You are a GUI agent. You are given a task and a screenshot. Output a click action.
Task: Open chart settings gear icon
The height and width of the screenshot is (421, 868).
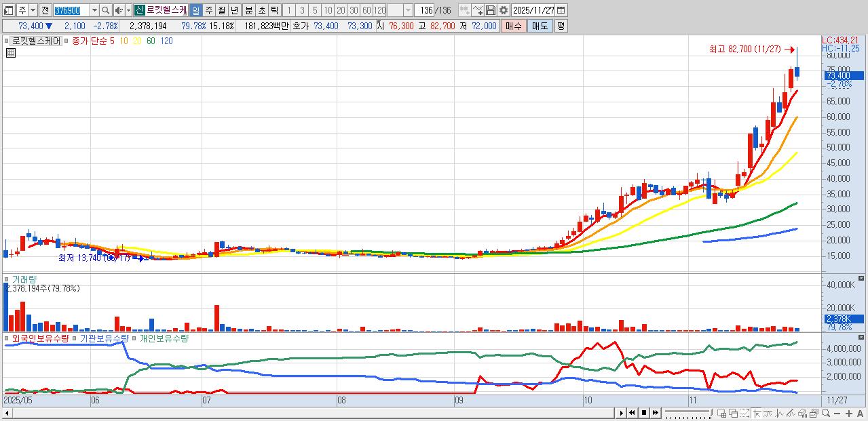pyautogui.click(x=503, y=10)
